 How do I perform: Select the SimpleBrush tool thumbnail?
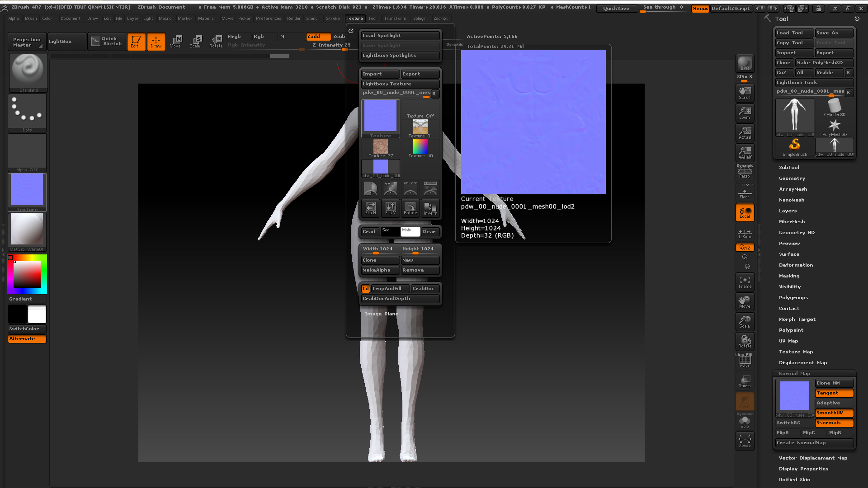tap(794, 147)
